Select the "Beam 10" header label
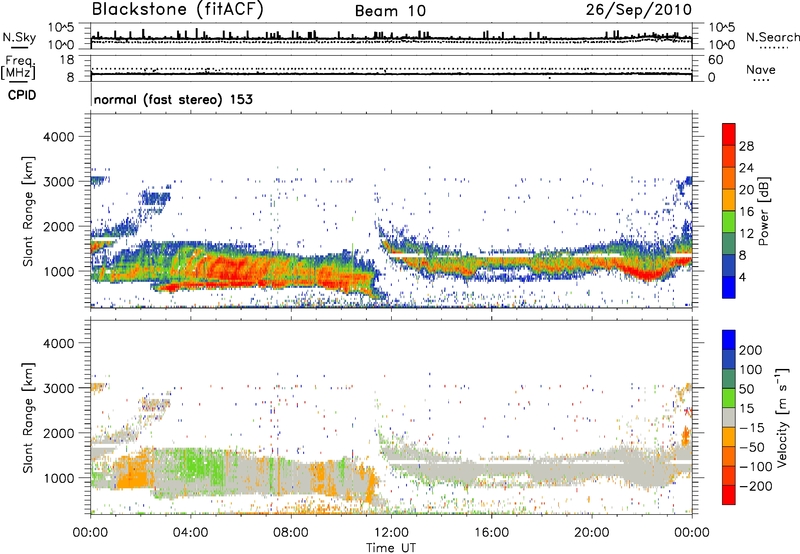800x554 pixels. [390, 11]
